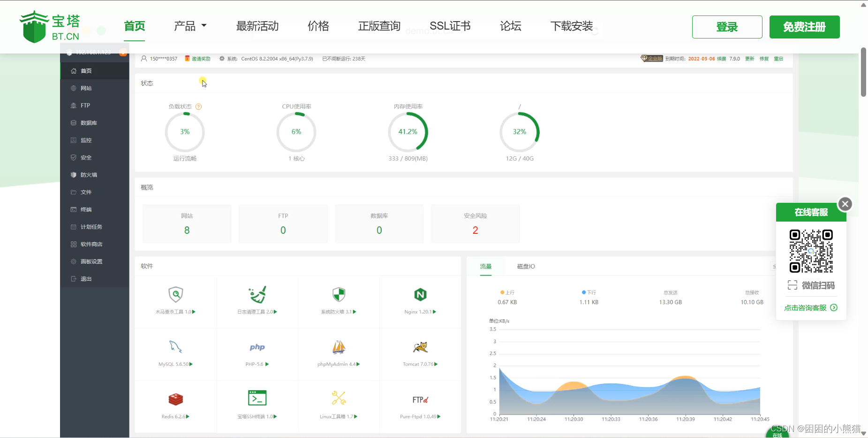The image size is (868, 438).
Task: Open 面板设置 in sidebar
Action: [x=95, y=261]
